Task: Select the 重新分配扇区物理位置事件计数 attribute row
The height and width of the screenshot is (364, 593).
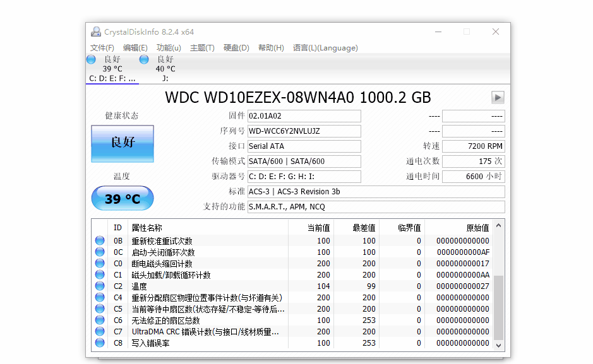Action: tap(293, 298)
